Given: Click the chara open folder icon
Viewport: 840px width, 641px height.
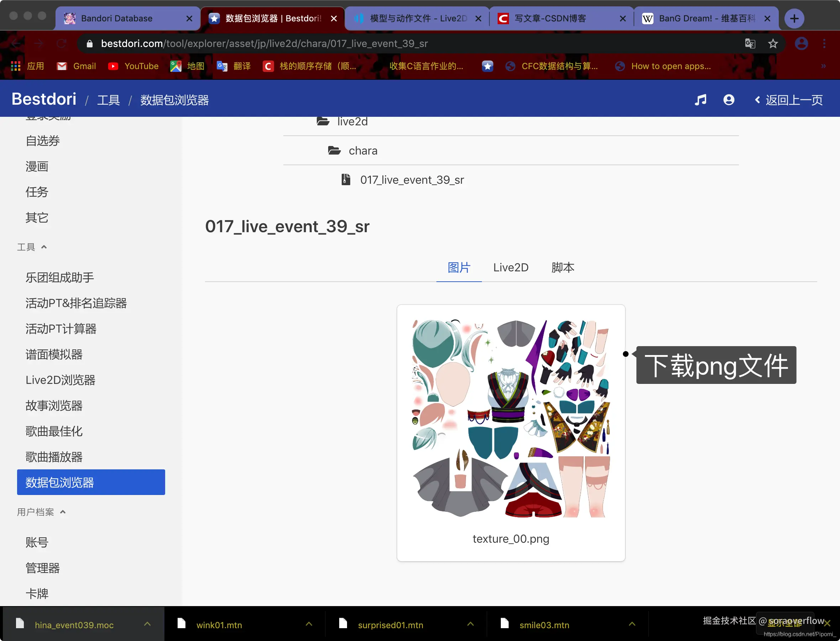Looking at the screenshot, I should coord(334,151).
